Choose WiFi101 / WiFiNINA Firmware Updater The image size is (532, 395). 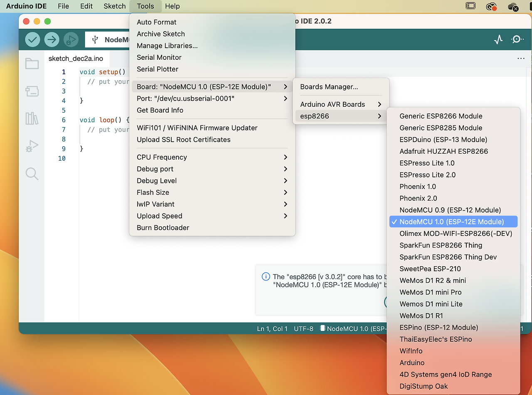tap(212, 128)
